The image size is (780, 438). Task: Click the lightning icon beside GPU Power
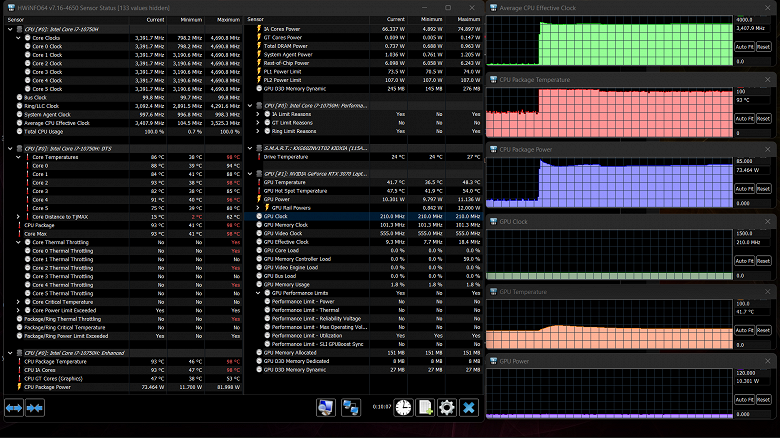click(x=259, y=199)
